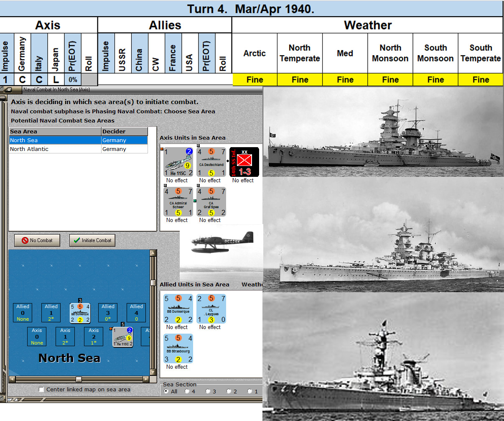
Task: Click the Sea Area column header
Action: (55, 131)
